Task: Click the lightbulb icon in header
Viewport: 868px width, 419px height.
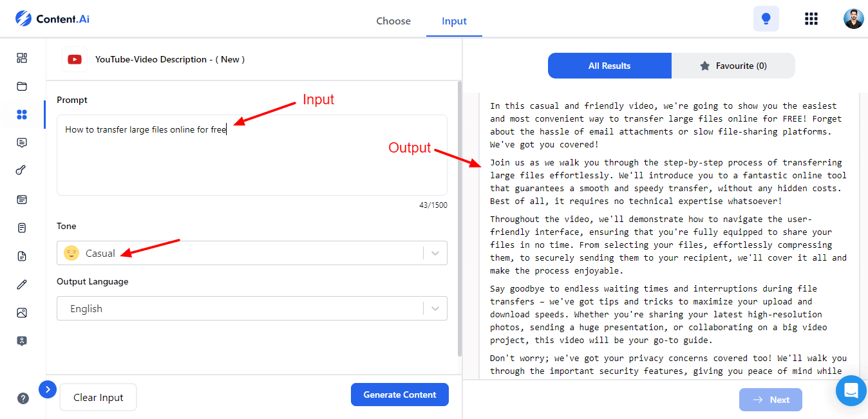Action: [766, 19]
